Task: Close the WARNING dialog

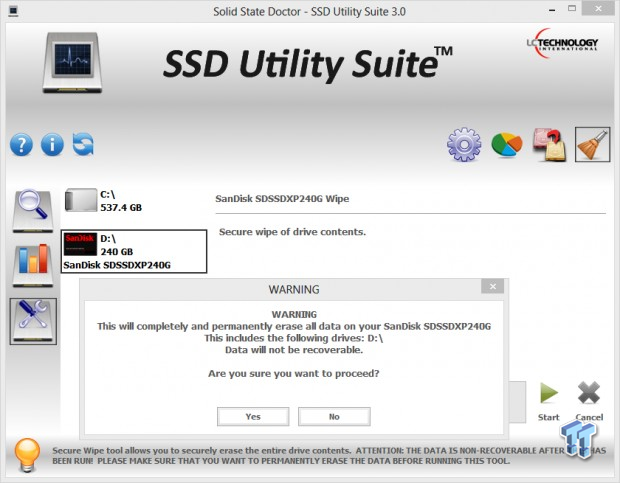Action: pyautogui.click(x=493, y=286)
